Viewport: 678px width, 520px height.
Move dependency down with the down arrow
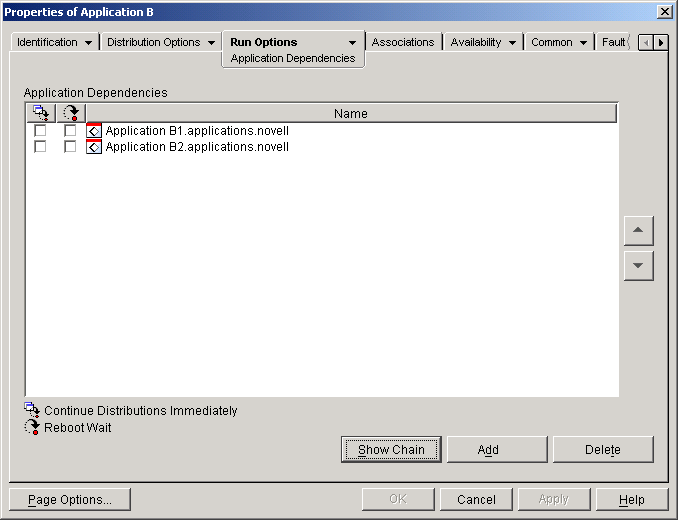(638, 265)
